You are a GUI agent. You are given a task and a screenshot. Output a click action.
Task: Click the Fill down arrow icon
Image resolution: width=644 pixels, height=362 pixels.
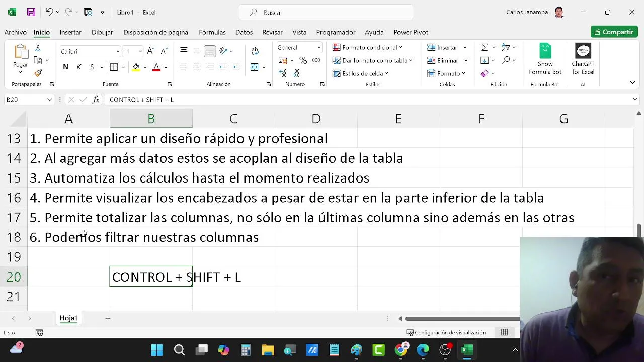485,60
